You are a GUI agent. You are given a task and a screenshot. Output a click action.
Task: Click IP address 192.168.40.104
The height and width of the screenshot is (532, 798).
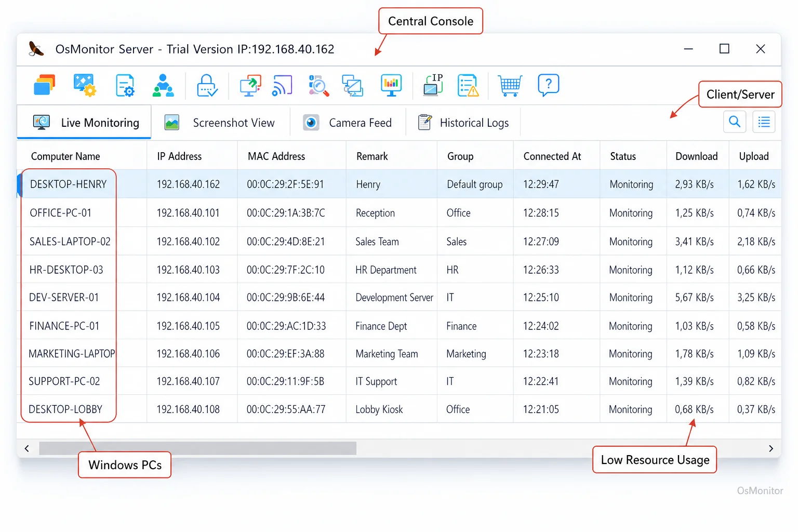188,298
